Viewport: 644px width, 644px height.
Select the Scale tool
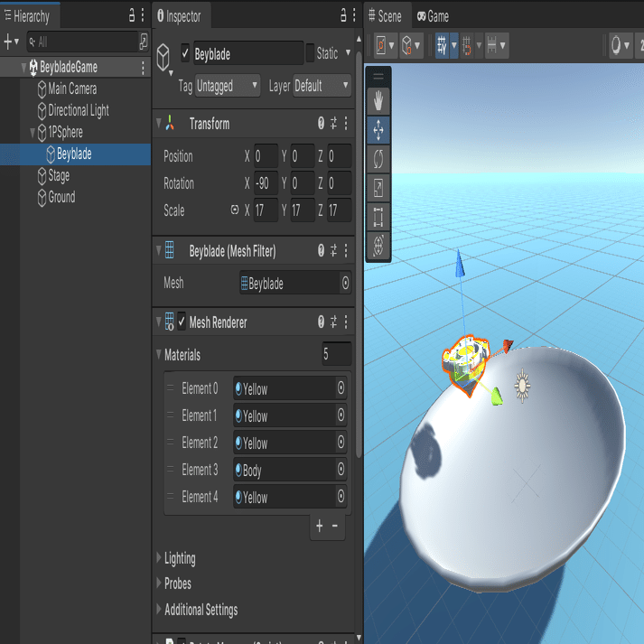point(378,188)
